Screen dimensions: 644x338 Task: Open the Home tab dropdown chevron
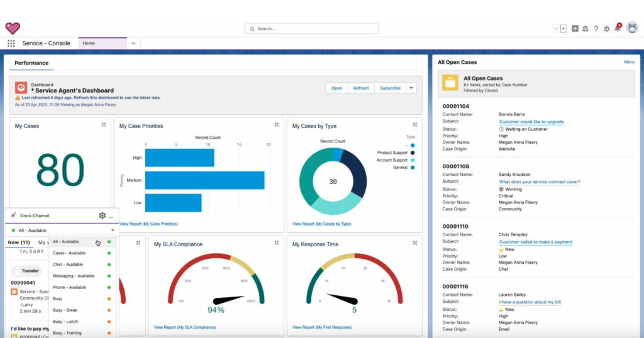coord(133,43)
